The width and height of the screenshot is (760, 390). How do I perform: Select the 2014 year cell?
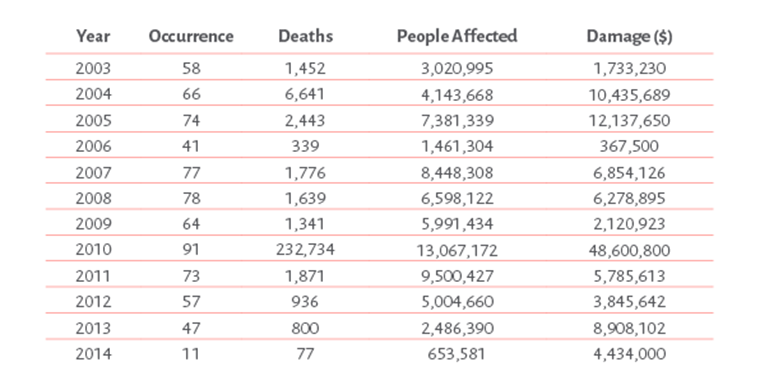(x=93, y=354)
